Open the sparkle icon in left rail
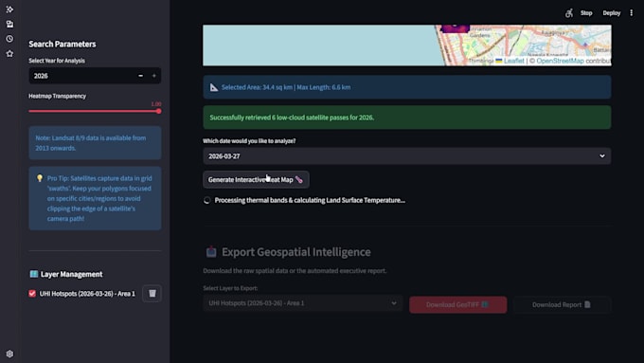 (x=9, y=9)
